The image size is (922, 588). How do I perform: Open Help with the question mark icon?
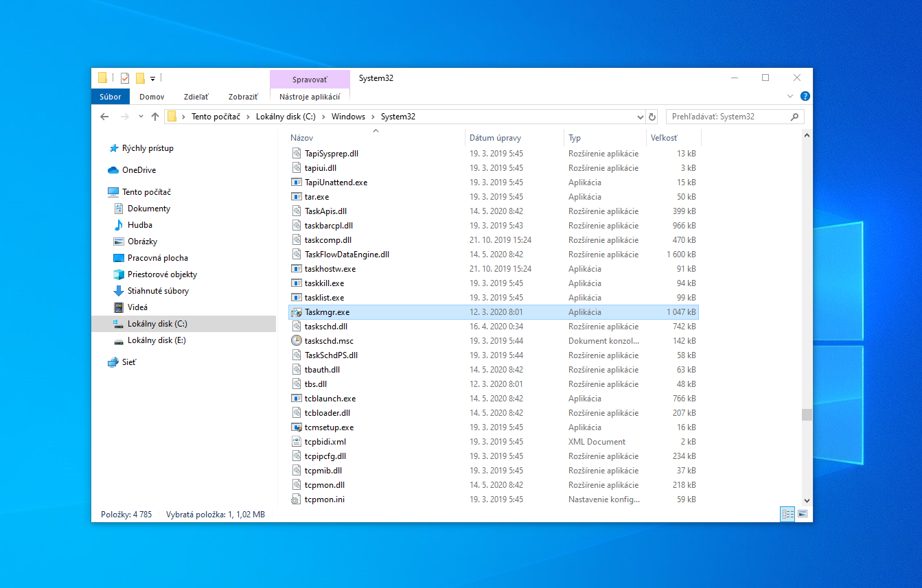[x=805, y=97]
